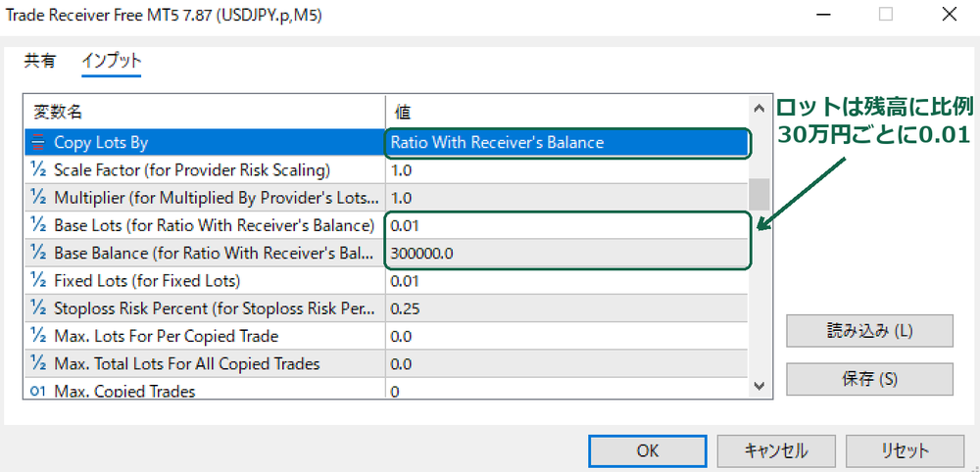Screen dimensions: 980x472
Task: Save inputs with 保存 (S)
Action: 869,380
